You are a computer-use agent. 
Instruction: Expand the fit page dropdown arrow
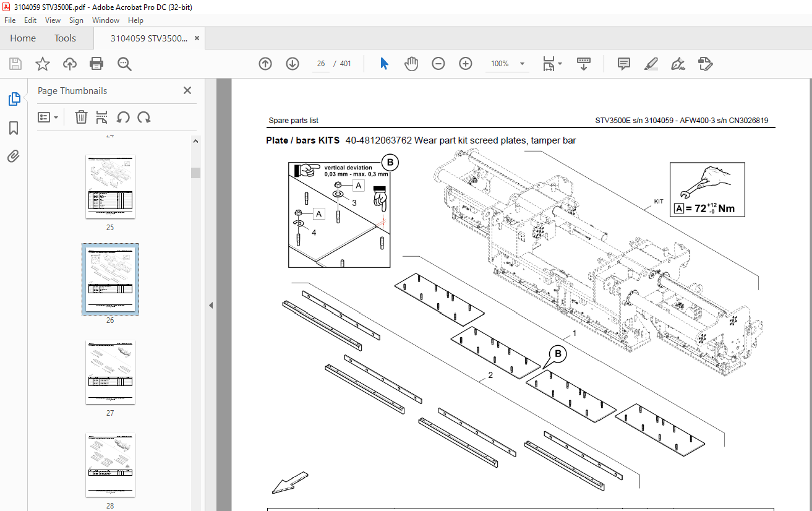click(x=560, y=64)
